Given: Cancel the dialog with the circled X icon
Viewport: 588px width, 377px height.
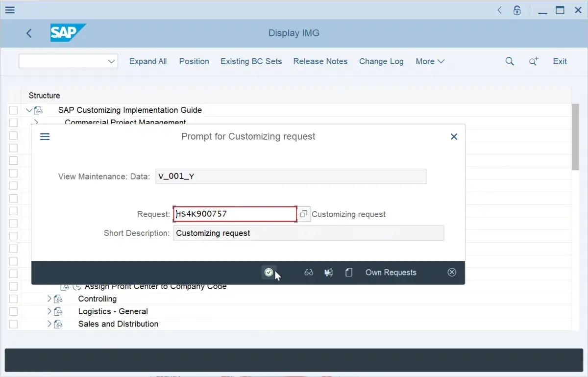Looking at the screenshot, I should click(x=452, y=273).
